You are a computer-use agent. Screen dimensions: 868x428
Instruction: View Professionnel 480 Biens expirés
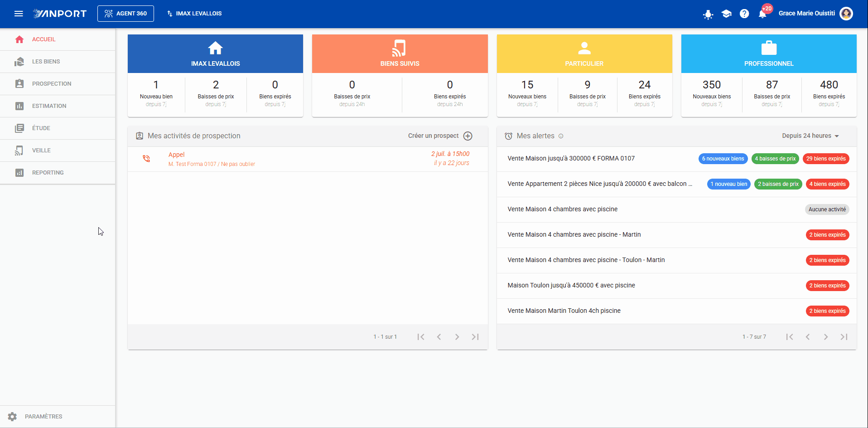[829, 94]
